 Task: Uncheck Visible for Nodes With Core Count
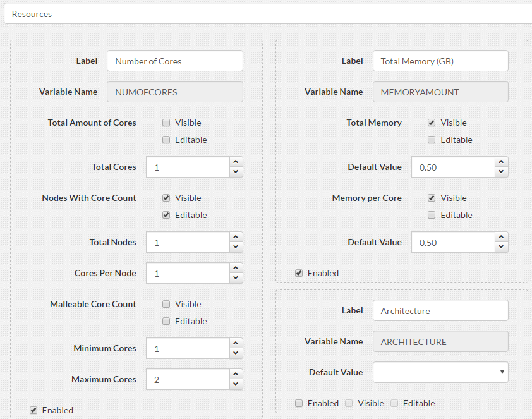166,198
